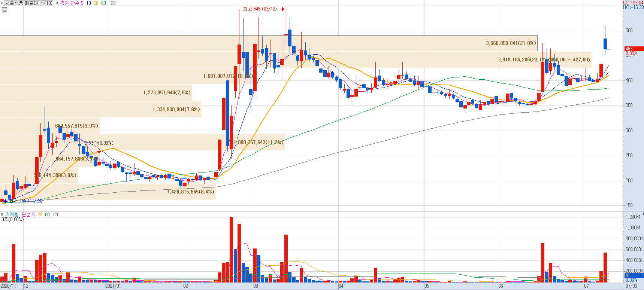Click the volume 단순 label

click(x=26, y=214)
